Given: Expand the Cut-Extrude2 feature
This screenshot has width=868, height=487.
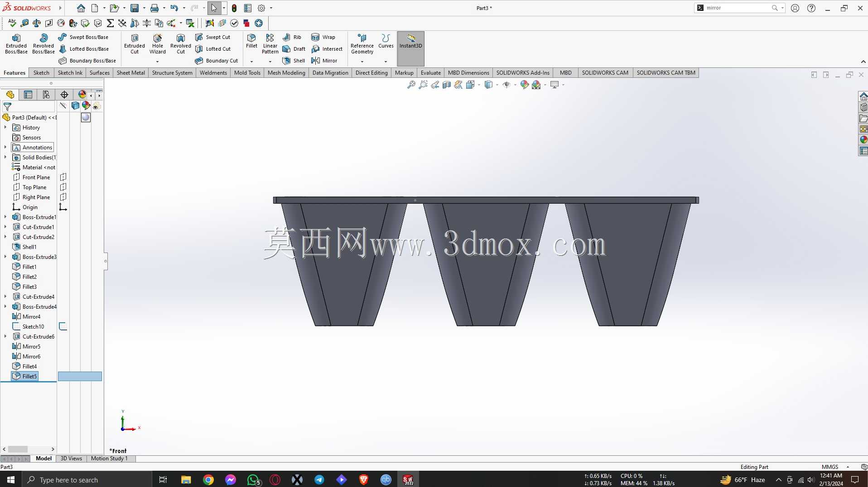Looking at the screenshot, I should [x=5, y=237].
